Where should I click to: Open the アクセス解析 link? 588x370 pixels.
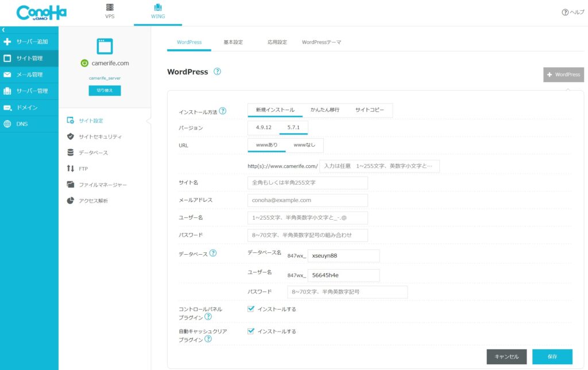[93, 201]
